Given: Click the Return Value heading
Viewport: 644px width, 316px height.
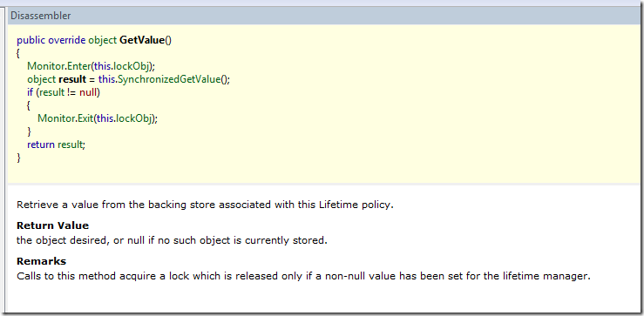Looking at the screenshot, I should point(52,225).
